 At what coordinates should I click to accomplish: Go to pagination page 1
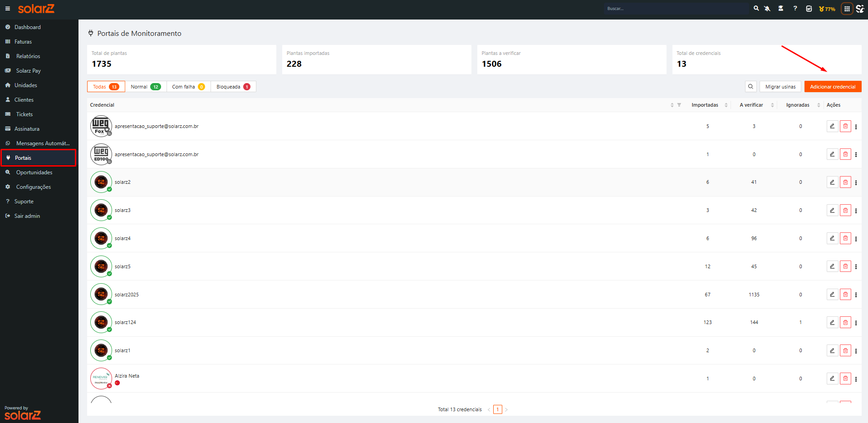[498, 409]
